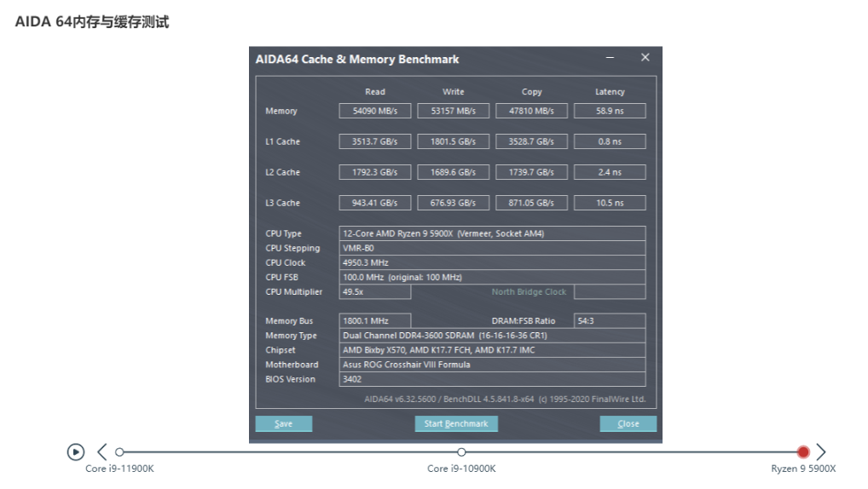Click L3 Cache Read 943.41 GB/s
This screenshot has width=868, height=489.
click(375, 203)
